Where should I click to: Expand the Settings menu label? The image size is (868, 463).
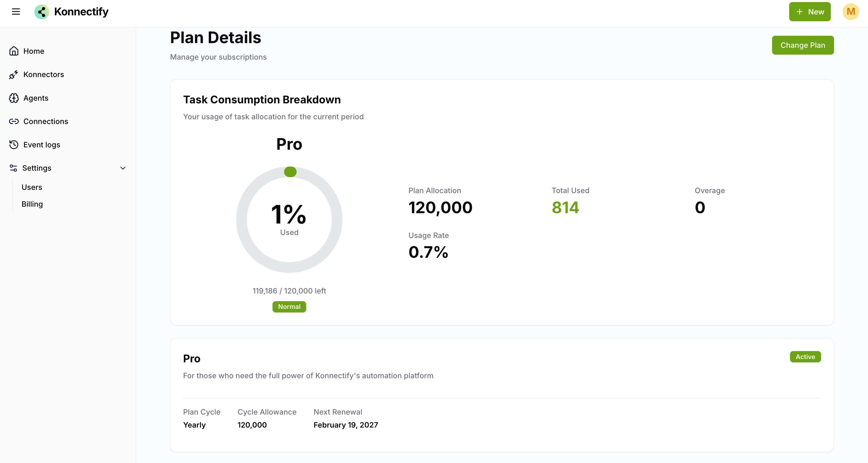(37, 168)
